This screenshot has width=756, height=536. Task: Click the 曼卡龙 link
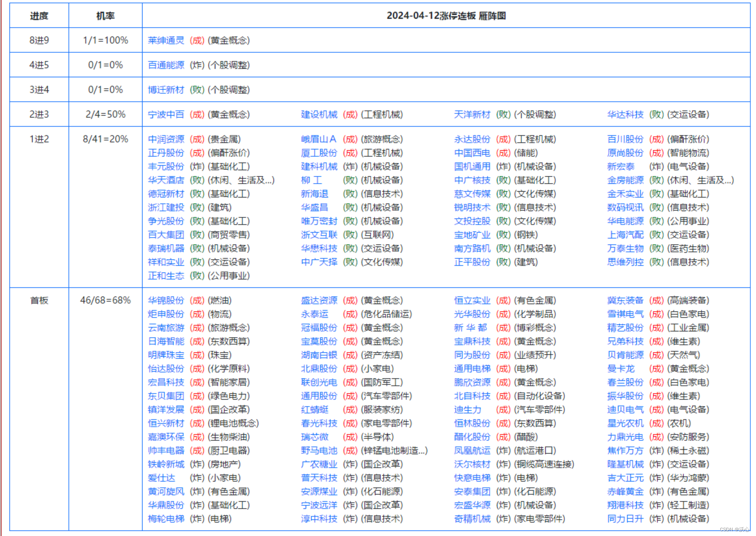tap(621, 369)
